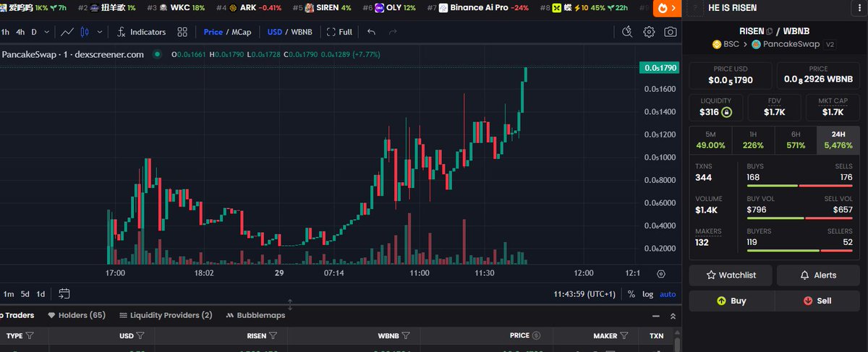
Task: Open the go-to-date calendar icon
Action: coord(64,293)
